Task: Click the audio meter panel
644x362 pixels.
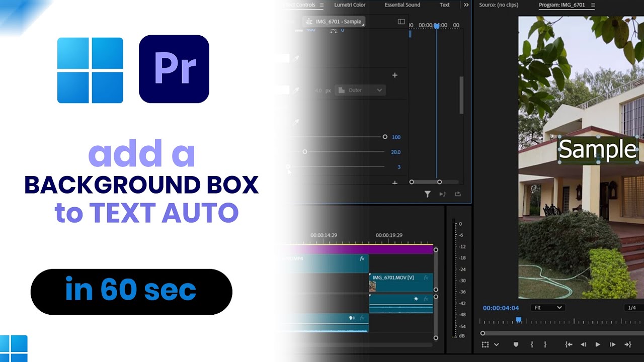Action: point(458,279)
